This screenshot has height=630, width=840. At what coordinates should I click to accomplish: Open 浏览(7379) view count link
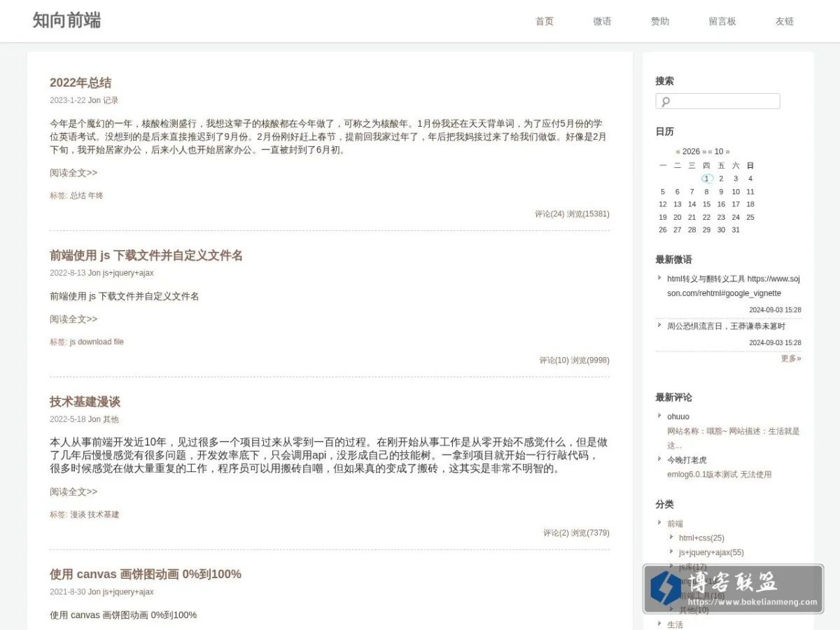tap(590, 533)
